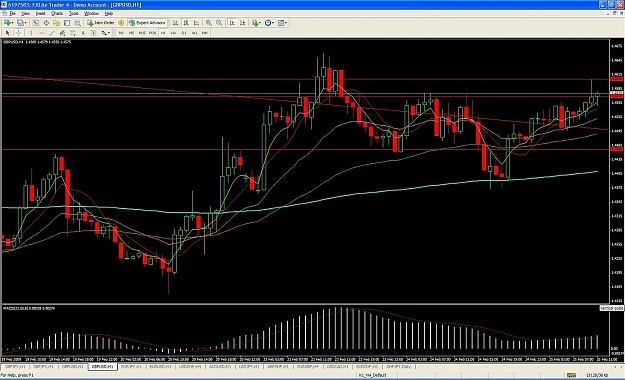Select the arrow cursor tool
625x380 pixels.
point(7,33)
